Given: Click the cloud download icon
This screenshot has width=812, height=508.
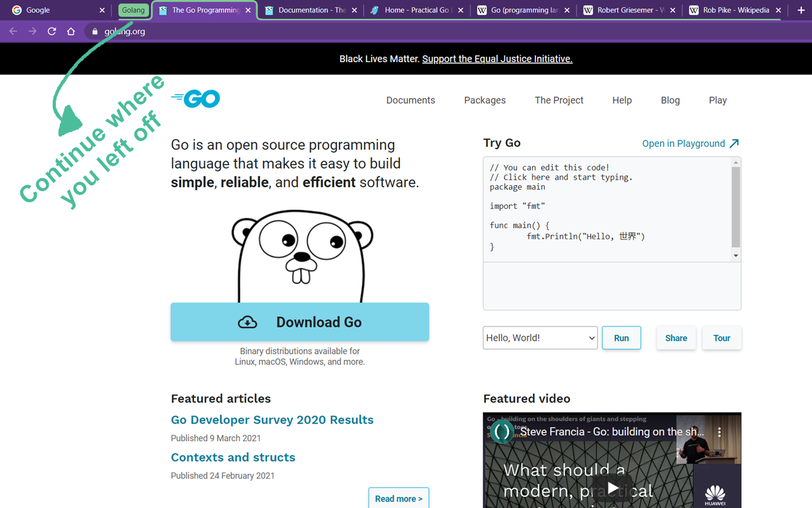Looking at the screenshot, I should click(247, 323).
